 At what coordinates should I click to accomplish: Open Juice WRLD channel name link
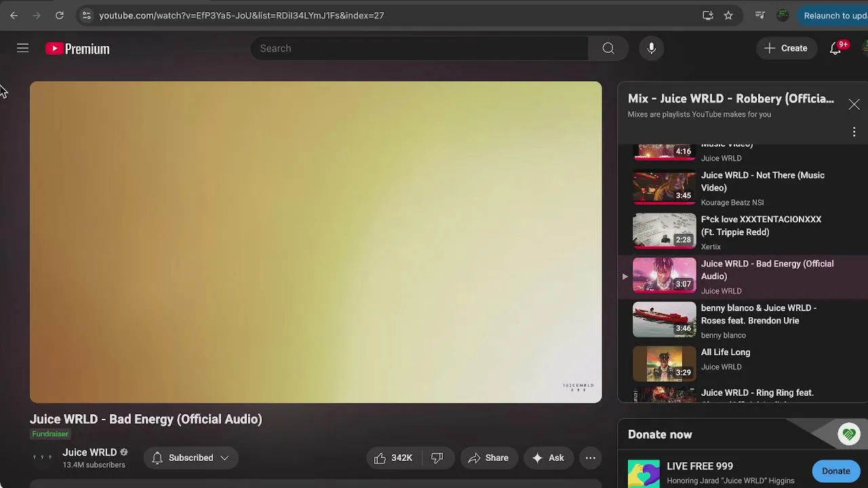[x=90, y=452]
